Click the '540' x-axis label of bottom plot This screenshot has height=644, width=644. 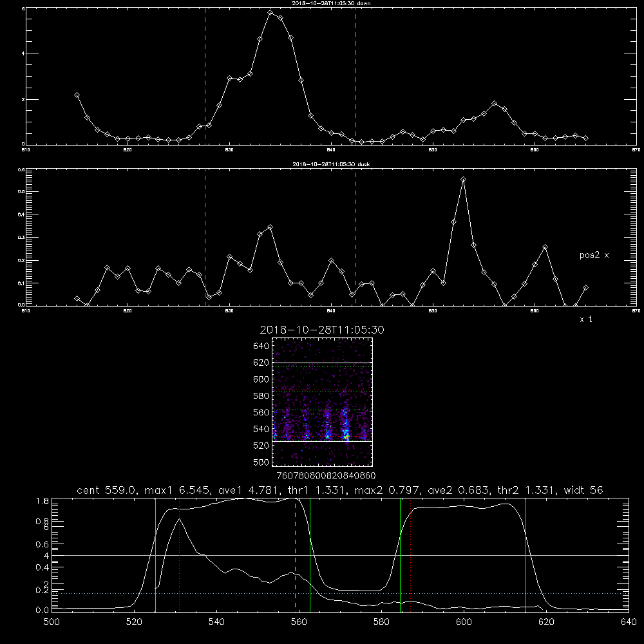[216, 622]
